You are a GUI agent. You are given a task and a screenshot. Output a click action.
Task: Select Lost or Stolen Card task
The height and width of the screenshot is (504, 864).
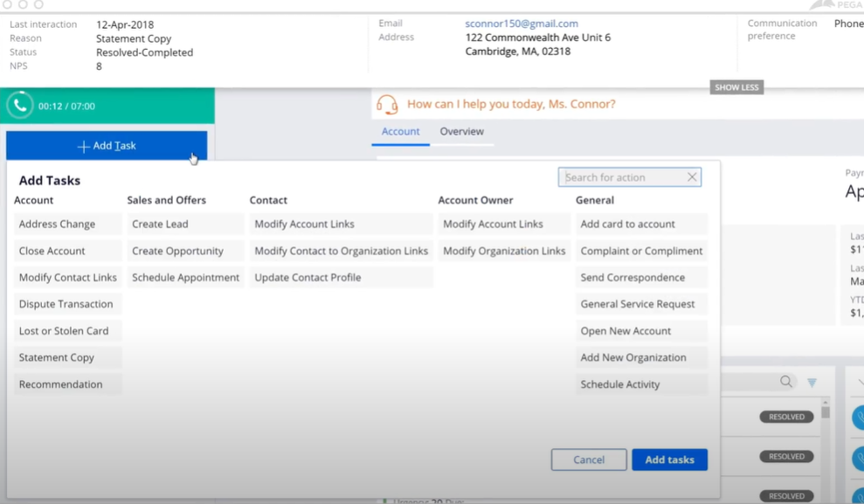(x=68, y=330)
